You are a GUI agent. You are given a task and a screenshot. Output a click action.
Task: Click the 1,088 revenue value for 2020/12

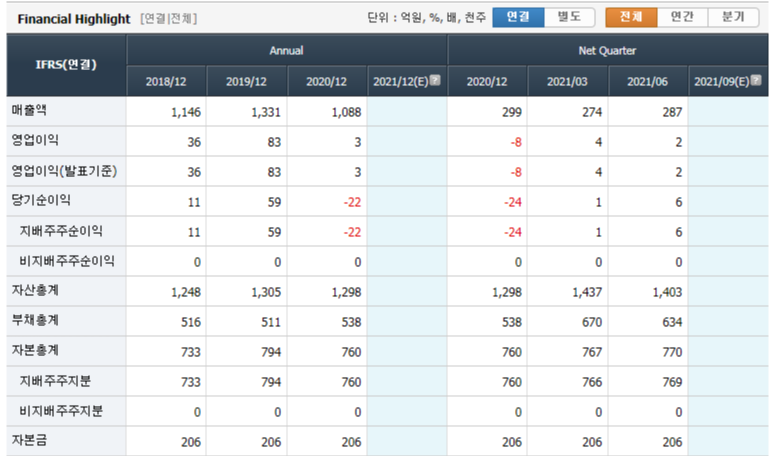[x=346, y=112]
